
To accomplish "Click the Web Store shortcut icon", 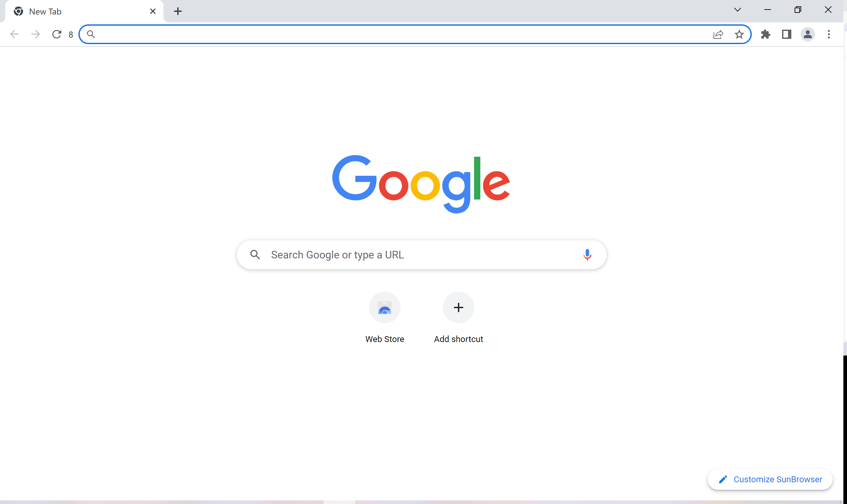I will click(x=385, y=307).
